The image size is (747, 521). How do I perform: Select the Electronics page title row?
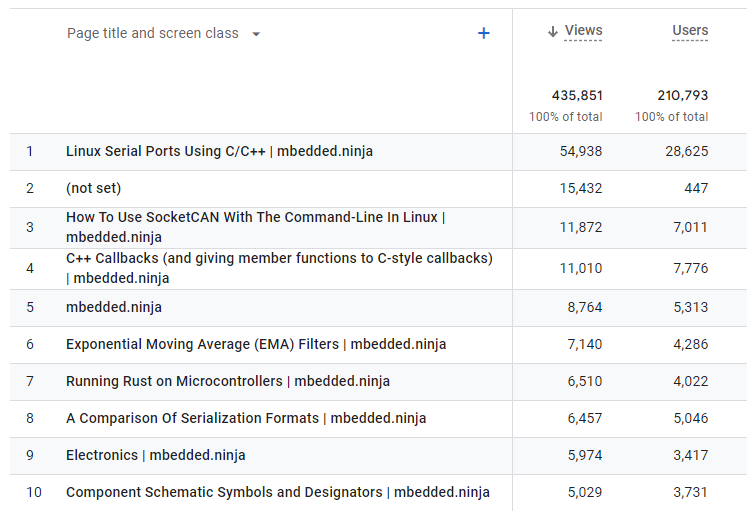pyautogui.click(x=155, y=455)
